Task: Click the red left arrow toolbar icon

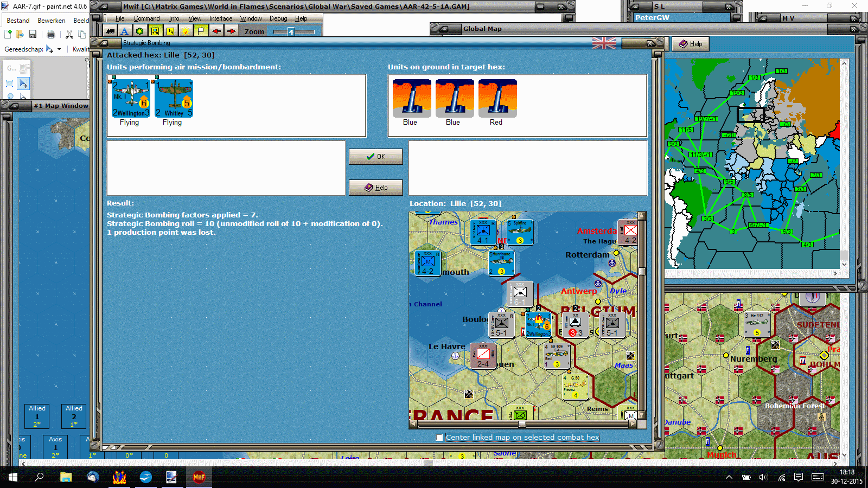Action: coord(216,31)
